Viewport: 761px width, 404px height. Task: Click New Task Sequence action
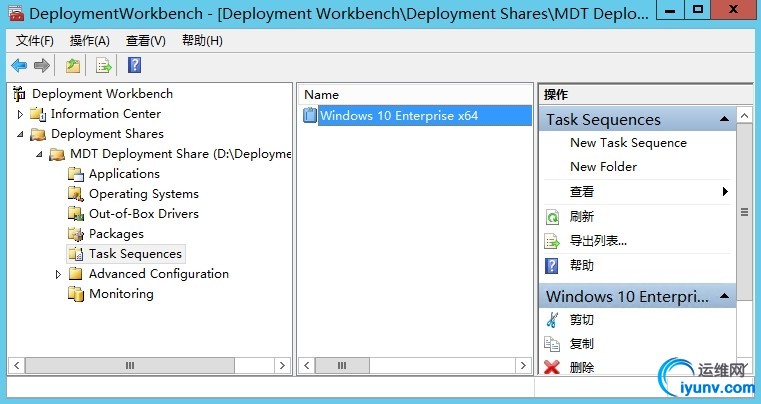coord(628,143)
